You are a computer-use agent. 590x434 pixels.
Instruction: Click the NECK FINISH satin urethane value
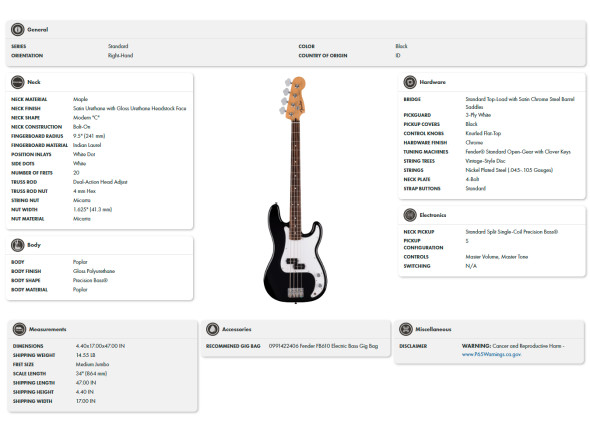(x=129, y=108)
